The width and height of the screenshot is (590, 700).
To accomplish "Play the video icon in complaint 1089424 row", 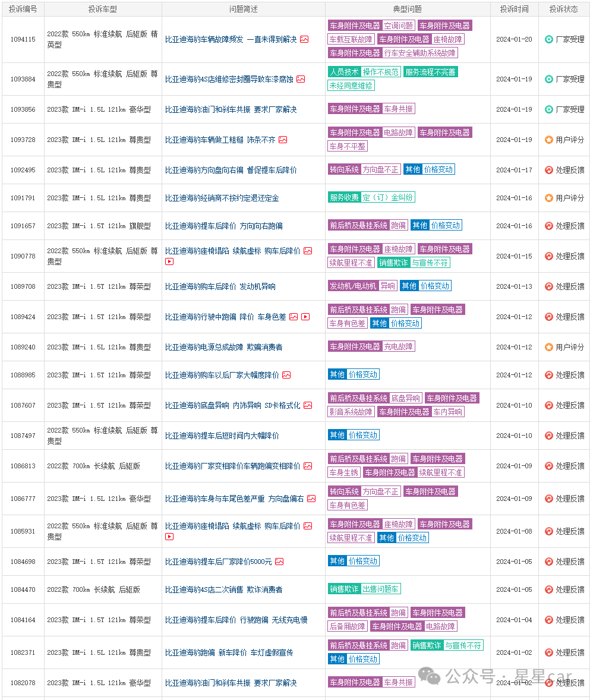I will (x=306, y=317).
